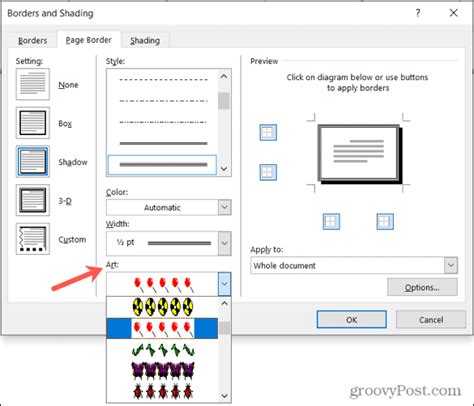Click down arrow of Art list scrollbar
This screenshot has height=406, width=474.
(x=224, y=396)
